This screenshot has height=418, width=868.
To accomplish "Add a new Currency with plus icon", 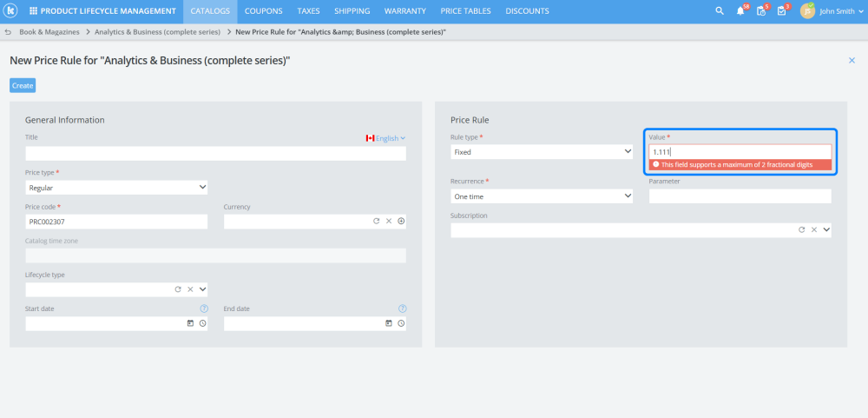I will 401,221.
